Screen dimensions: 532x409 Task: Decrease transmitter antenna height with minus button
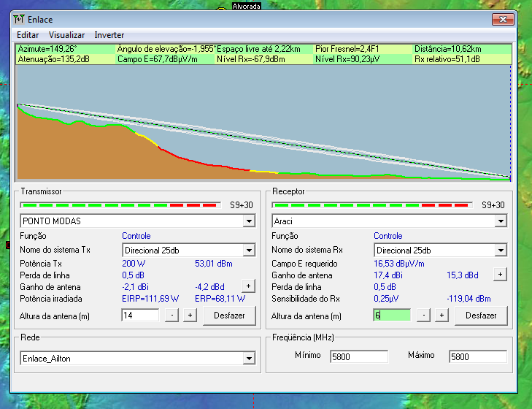171,316
